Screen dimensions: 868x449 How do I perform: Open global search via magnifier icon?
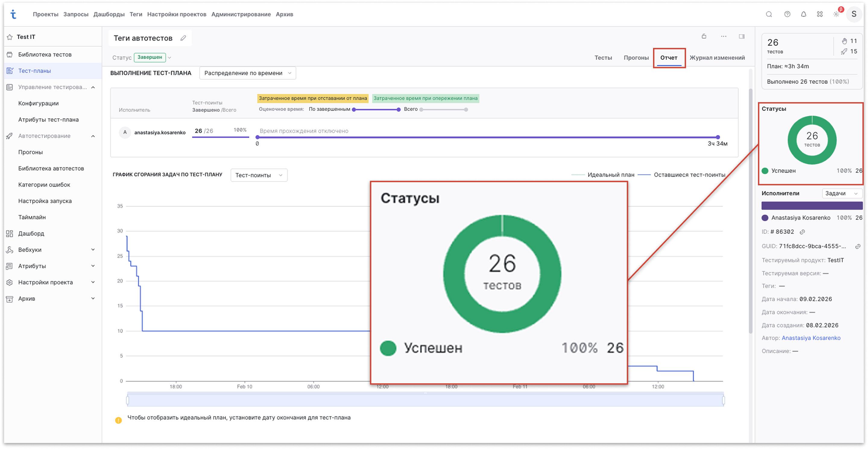coord(769,14)
